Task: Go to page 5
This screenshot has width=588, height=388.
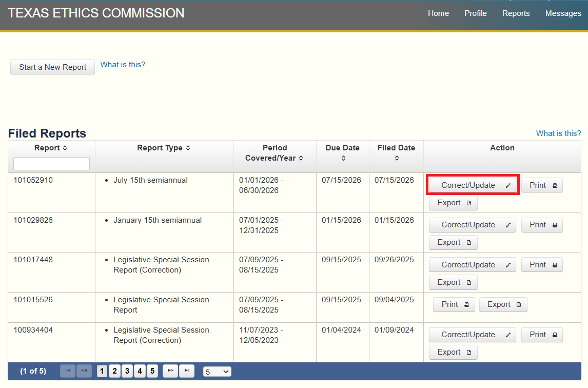Action: 152,371
